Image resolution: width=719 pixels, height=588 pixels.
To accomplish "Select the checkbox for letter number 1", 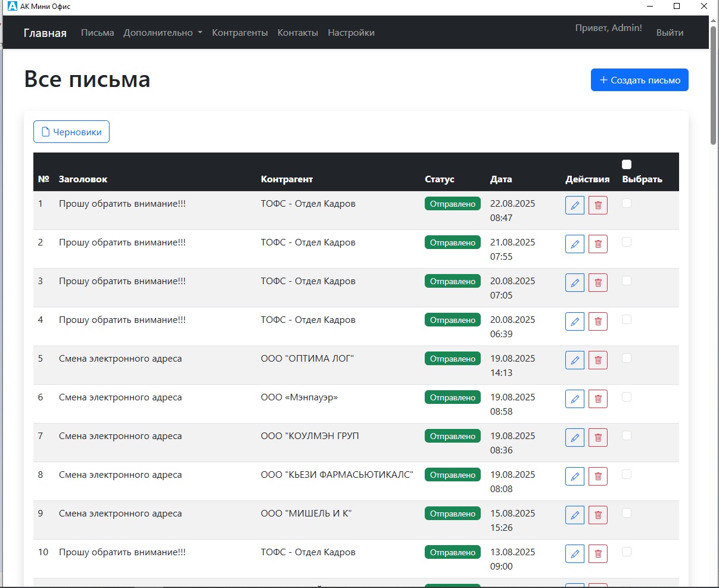I will point(627,203).
